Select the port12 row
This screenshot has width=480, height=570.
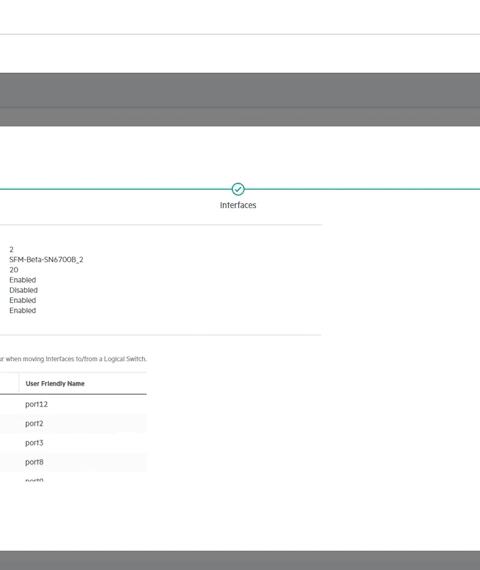73,404
